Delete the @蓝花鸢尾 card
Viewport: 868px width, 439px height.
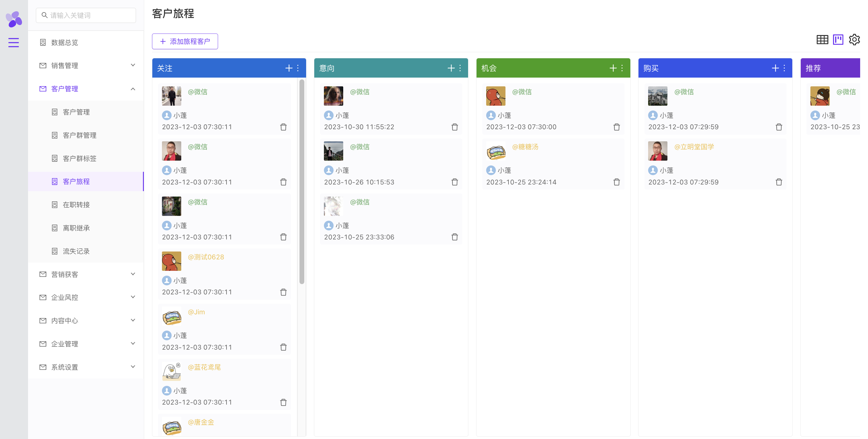pyautogui.click(x=284, y=402)
